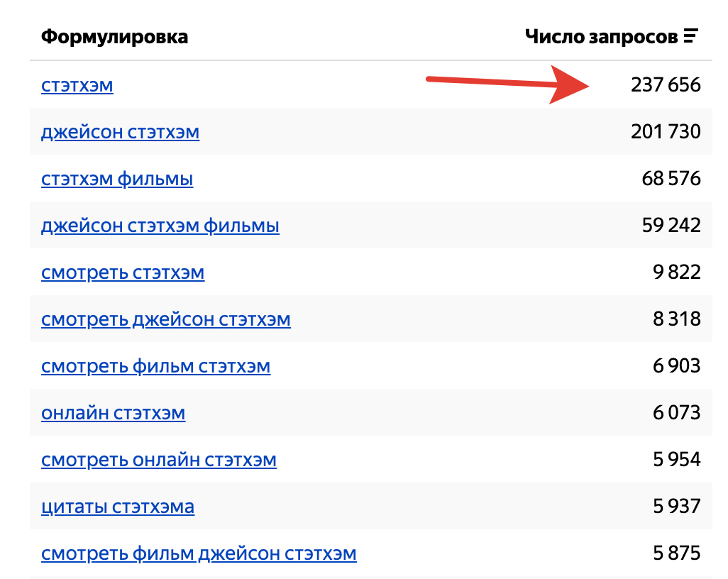Click the онлайн стэтхэм link
This screenshot has width=728, height=579.
pos(114,414)
